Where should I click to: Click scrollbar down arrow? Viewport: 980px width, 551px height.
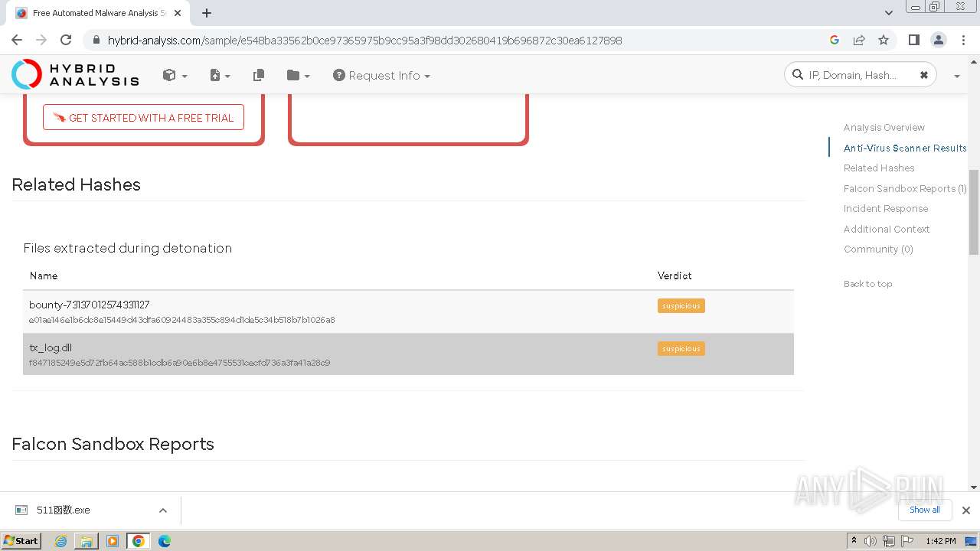[x=973, y=487]
